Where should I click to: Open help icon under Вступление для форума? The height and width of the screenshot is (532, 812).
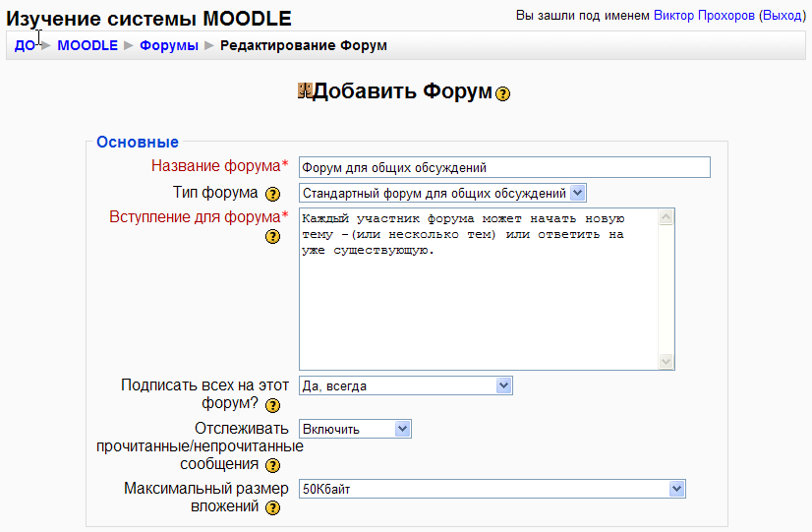tap(272, 237)
